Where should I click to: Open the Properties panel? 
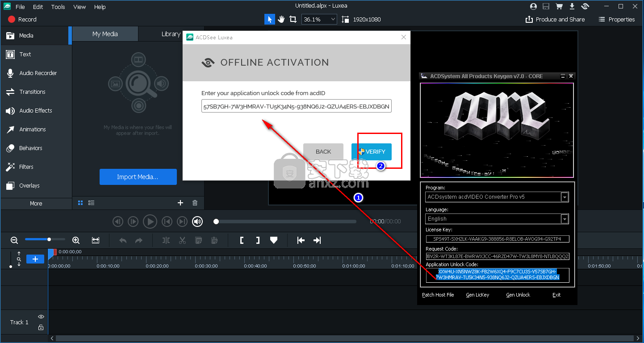[617, 19]
